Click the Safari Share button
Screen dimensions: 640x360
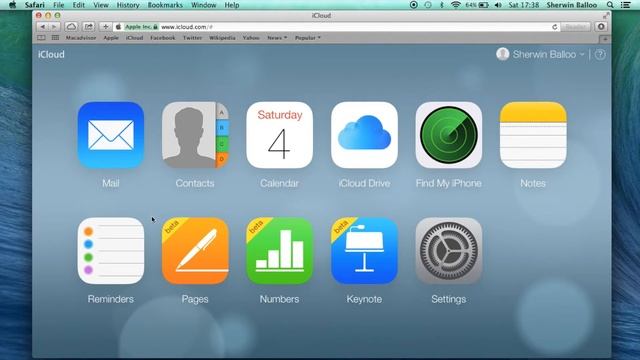point(88,27)
